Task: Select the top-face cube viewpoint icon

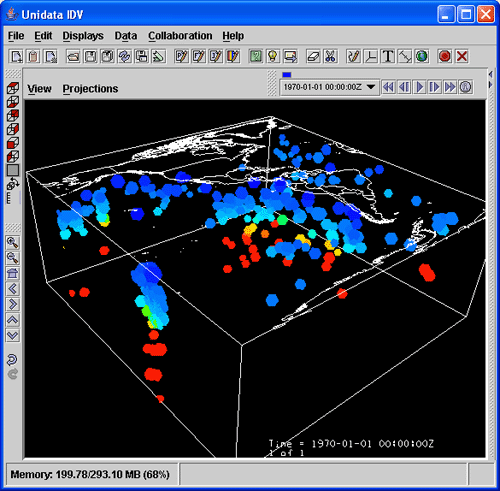Action: click(13, 88)
